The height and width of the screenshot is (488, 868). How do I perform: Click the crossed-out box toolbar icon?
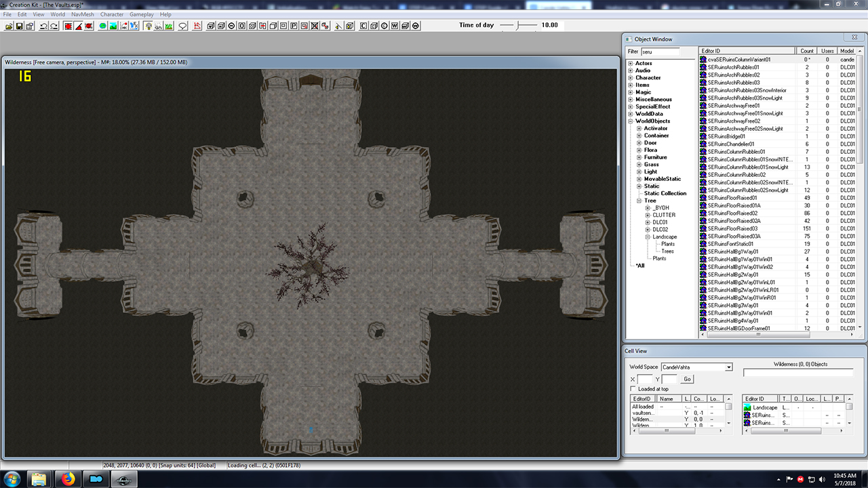tap(315, 26)
